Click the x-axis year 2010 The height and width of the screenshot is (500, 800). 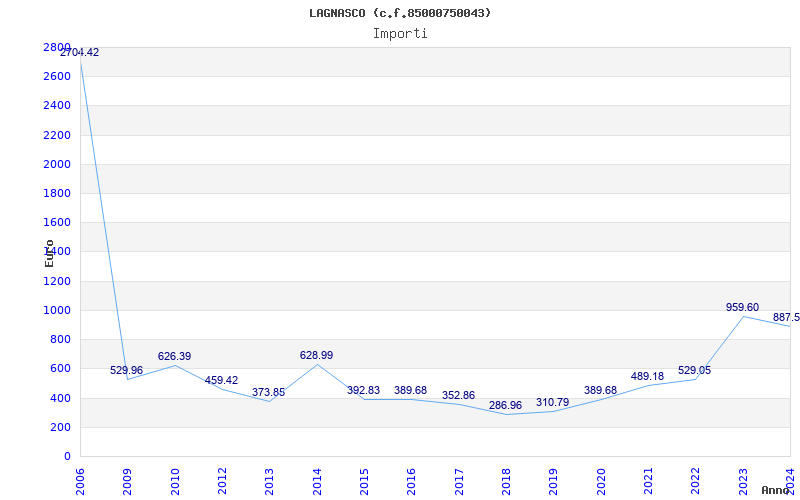tap(175, 481)
